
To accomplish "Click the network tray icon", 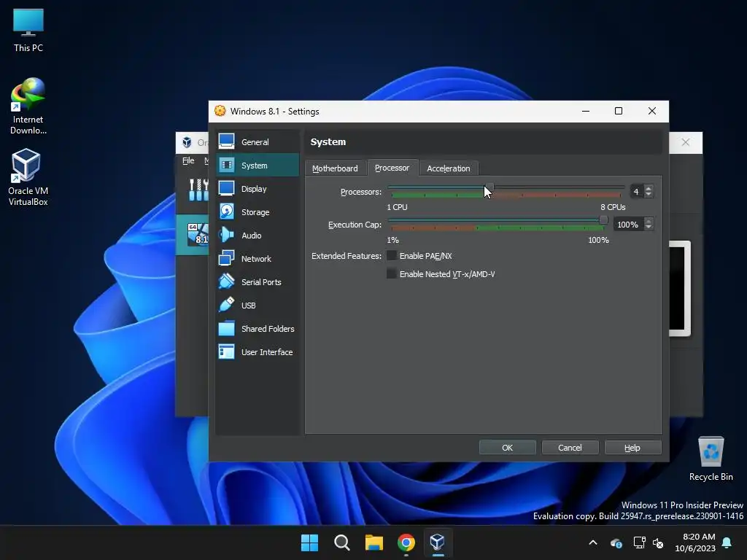I will coord(639,542).
